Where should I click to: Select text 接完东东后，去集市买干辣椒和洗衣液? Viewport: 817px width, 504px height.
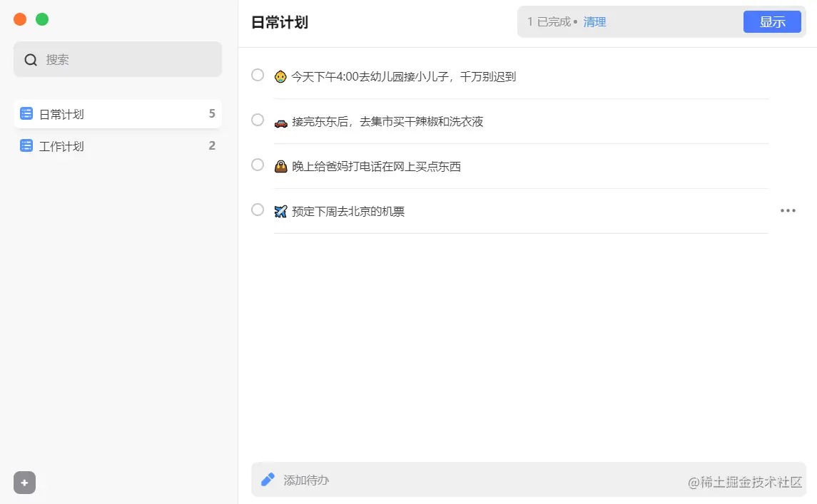pyautogui.click(x=387, y=122)
